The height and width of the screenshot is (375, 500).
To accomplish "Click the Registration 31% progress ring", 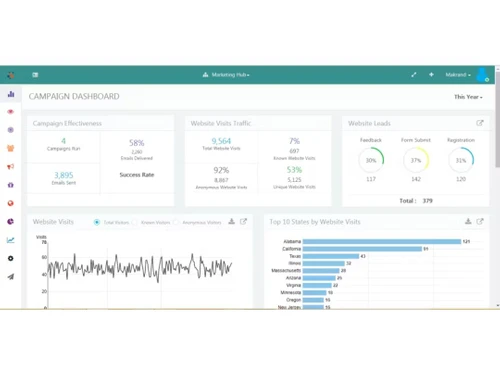I will pyautogui.click(x=461, y=160).
